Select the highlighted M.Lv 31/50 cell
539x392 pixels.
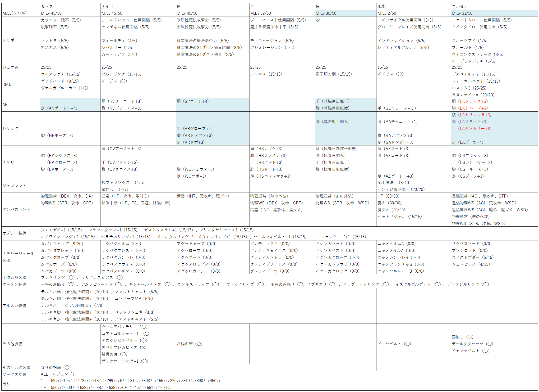(x=462, y=13)
